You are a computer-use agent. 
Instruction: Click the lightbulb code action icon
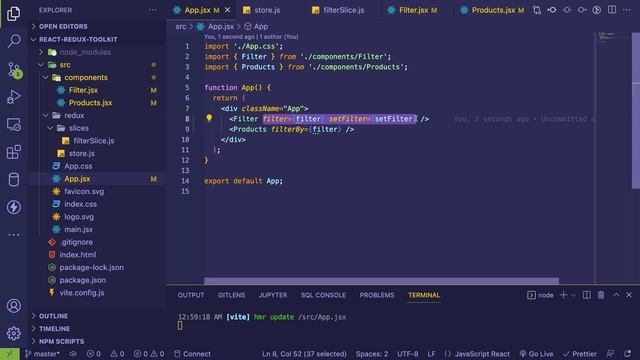(x=209, y=118)
